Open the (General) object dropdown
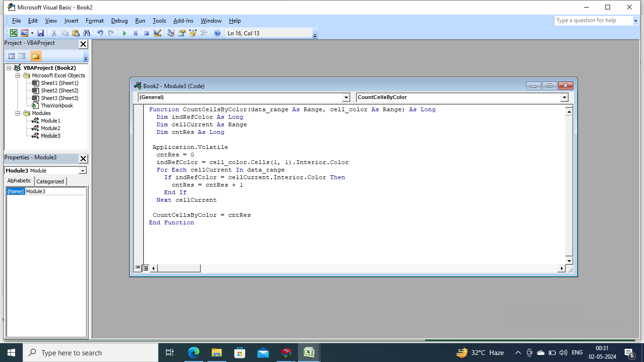This screenshot has width=644, height=362. (346, 97)
